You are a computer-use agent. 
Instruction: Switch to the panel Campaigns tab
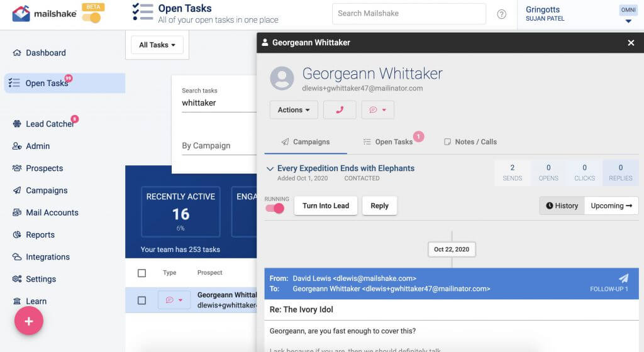306,142
